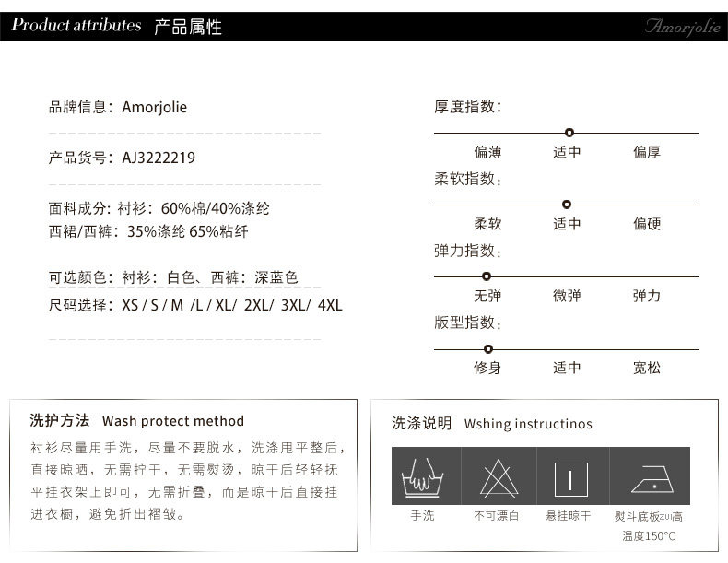Click the 偏厚 thickness label
Screen dimensions: 728x563
point(646,152)
